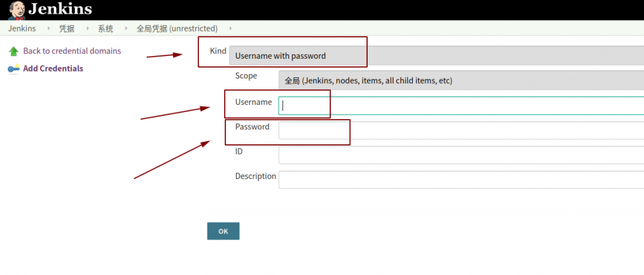Click the key icon beside Add Credentials
644x275 pixels.
point(14,69)
